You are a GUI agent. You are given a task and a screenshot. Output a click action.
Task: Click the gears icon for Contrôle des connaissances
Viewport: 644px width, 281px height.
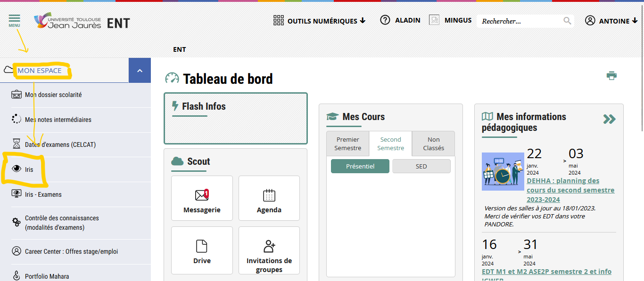click(17, 222)
